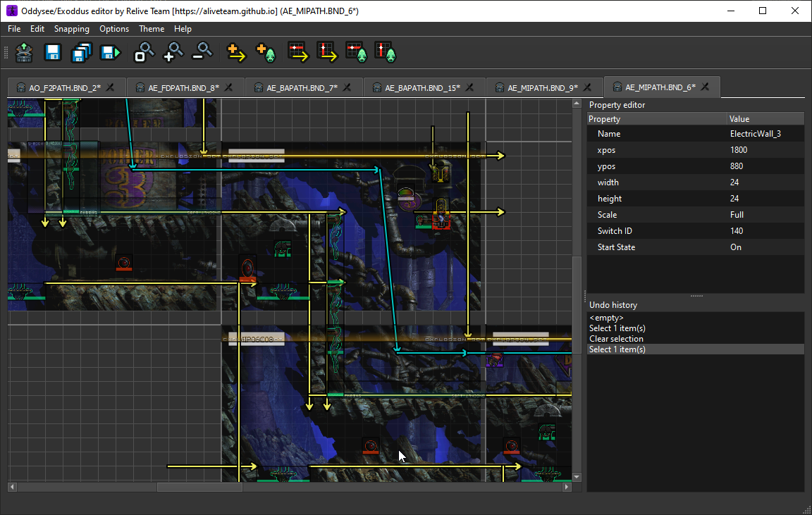Click the Value column header

click(x=766, y=119)
